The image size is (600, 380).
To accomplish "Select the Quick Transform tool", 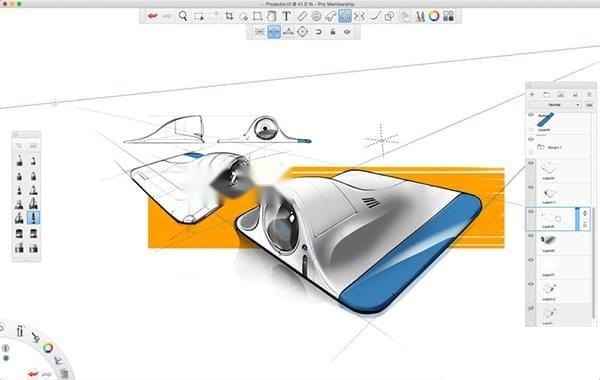I will [x=243, y=16].
